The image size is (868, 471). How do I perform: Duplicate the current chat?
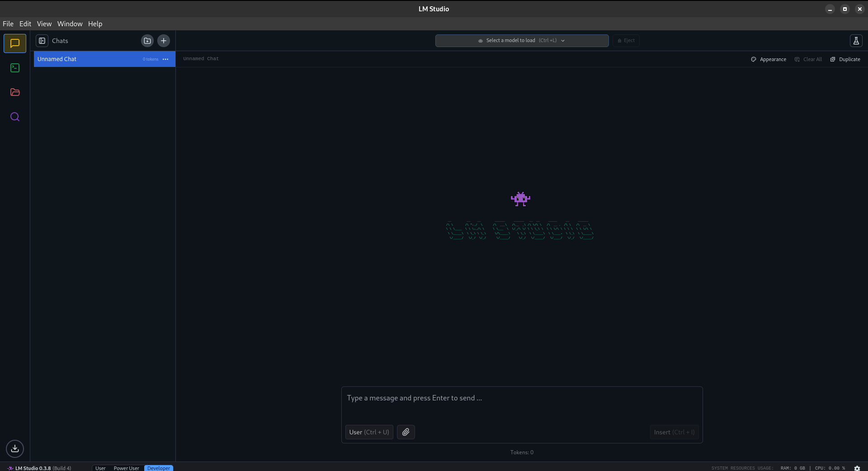pyautogui.click(x=845, y=59)
